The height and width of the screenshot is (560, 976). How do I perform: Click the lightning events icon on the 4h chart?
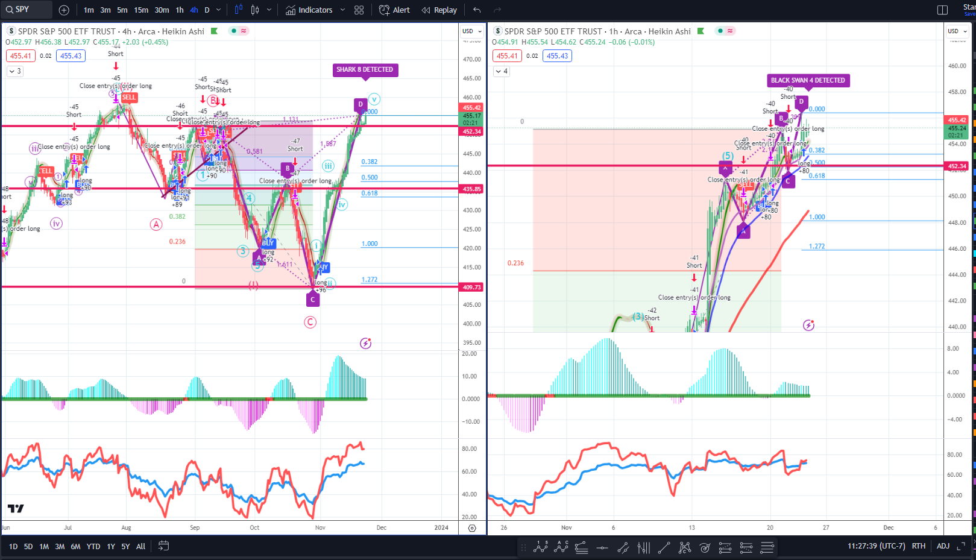pyautogui.click(x=366, y=344)
